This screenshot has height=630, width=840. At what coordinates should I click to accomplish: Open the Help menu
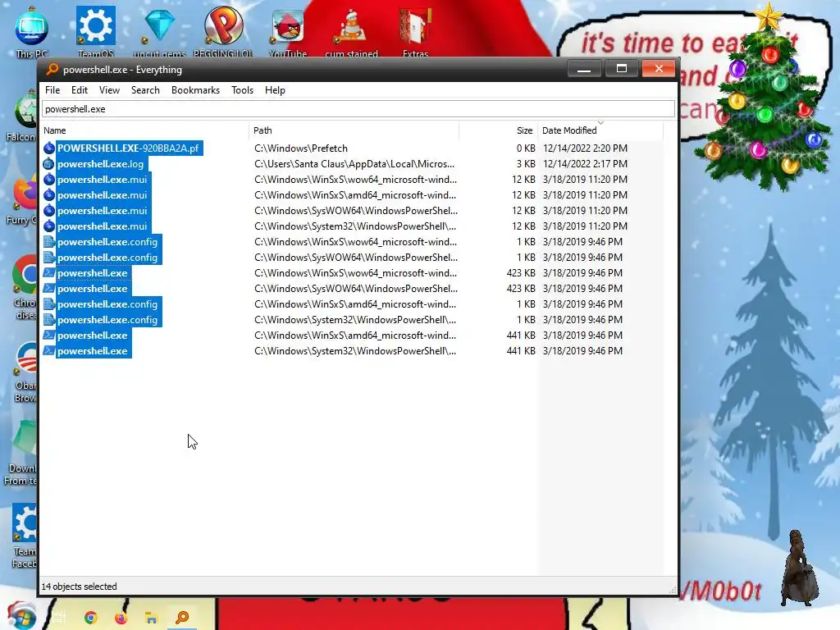pos(275,90)
